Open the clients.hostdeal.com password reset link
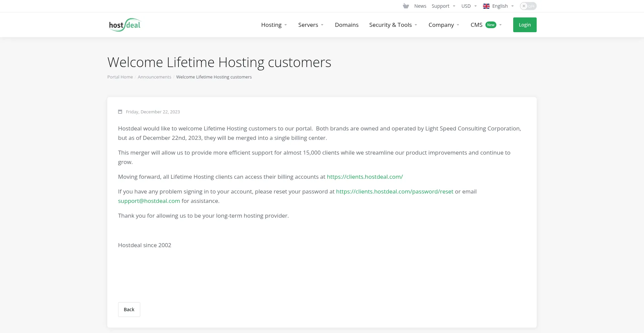Viewport: 644px width, 333px height. click(x=394, y=191)
